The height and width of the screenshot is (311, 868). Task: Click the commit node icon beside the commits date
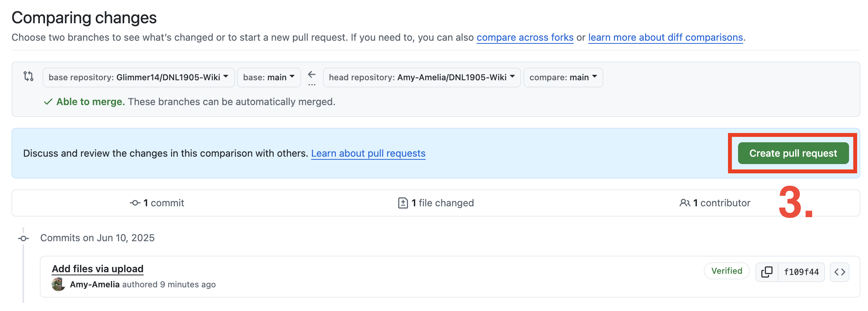(x=24, y=238)
